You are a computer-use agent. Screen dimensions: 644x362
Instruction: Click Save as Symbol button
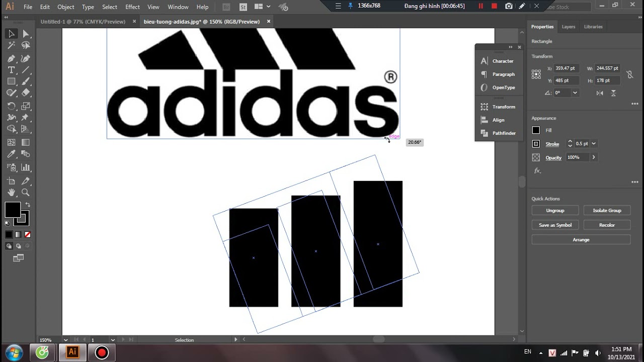pyautogui.click(x=555, y=225)
